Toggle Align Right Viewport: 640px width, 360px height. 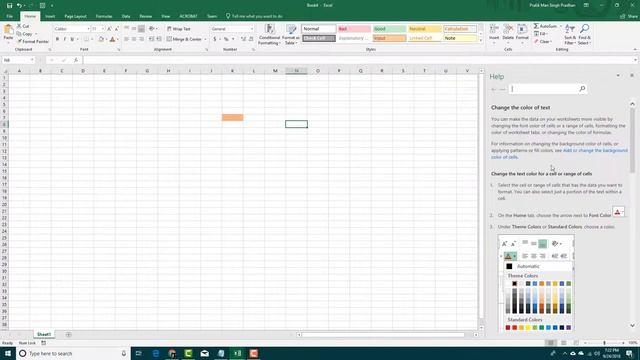pyautogui.click(x=141, y=39)
